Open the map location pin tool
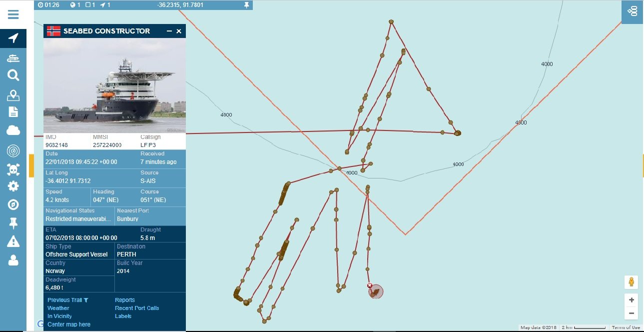The height and width of the screenshot is (332, 644). [13, 95]
